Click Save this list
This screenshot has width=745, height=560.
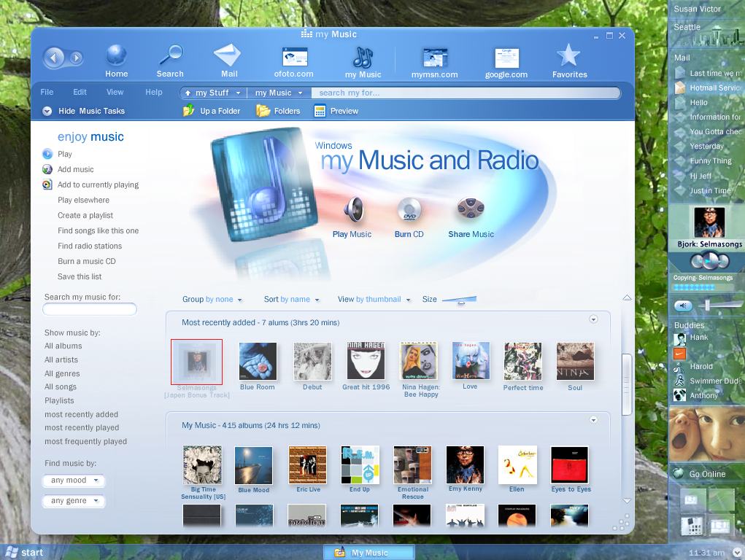click(80, 276)
